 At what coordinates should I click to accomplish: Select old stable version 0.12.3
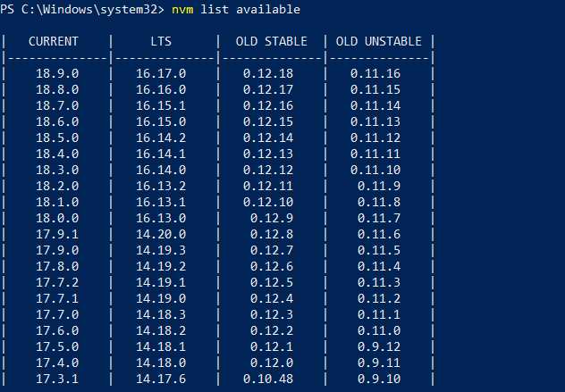tap(272, 314)
